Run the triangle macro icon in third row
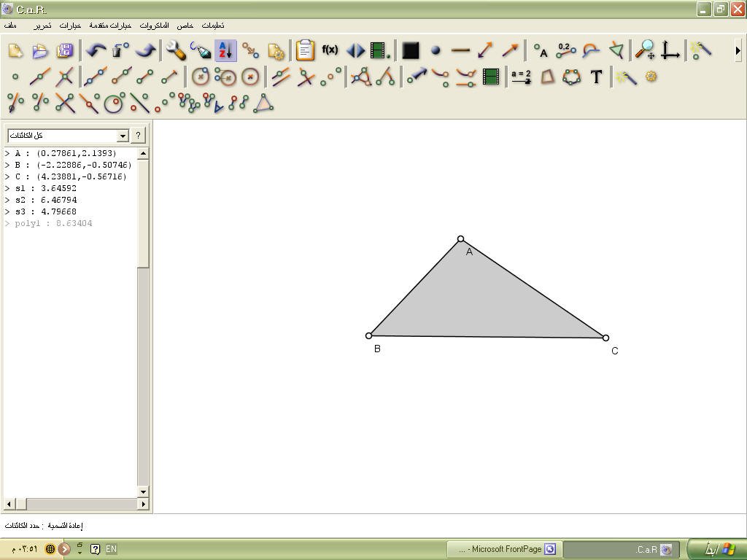This screenshot has height=560, width=747. point(263,103)
